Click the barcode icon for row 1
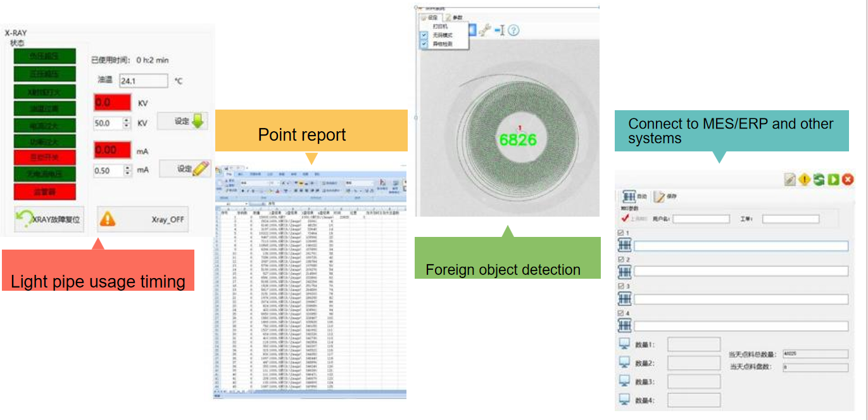 pos(625,247)
